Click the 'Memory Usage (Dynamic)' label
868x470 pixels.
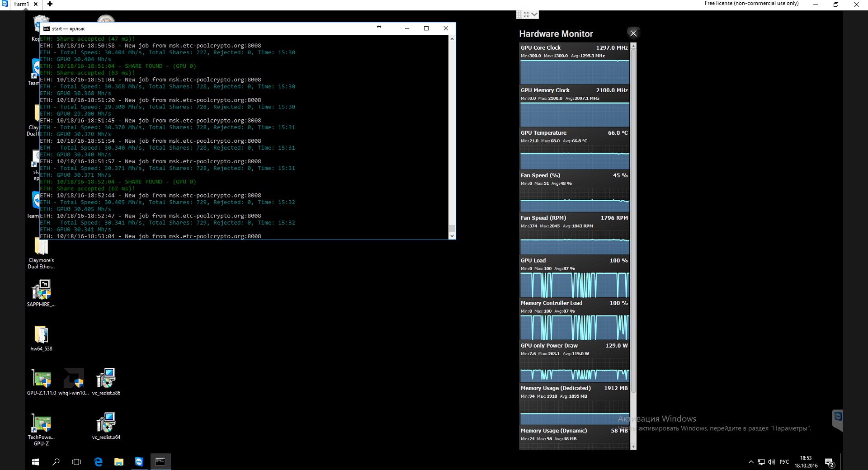coord(554,431)
